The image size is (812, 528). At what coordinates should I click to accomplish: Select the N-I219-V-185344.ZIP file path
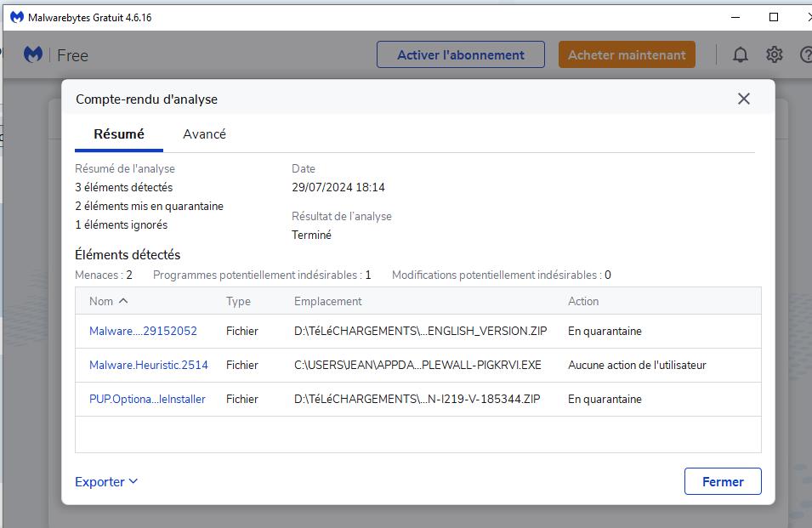pos(417,400)
